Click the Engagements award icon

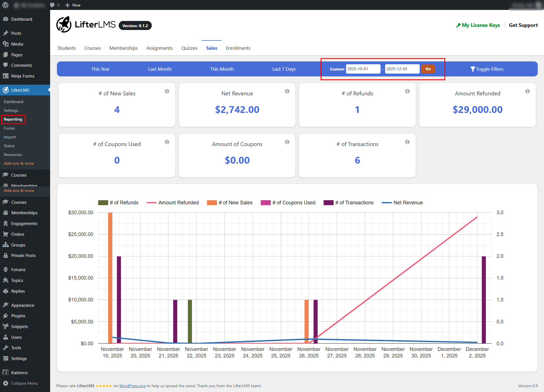click(x=6, y=223)
